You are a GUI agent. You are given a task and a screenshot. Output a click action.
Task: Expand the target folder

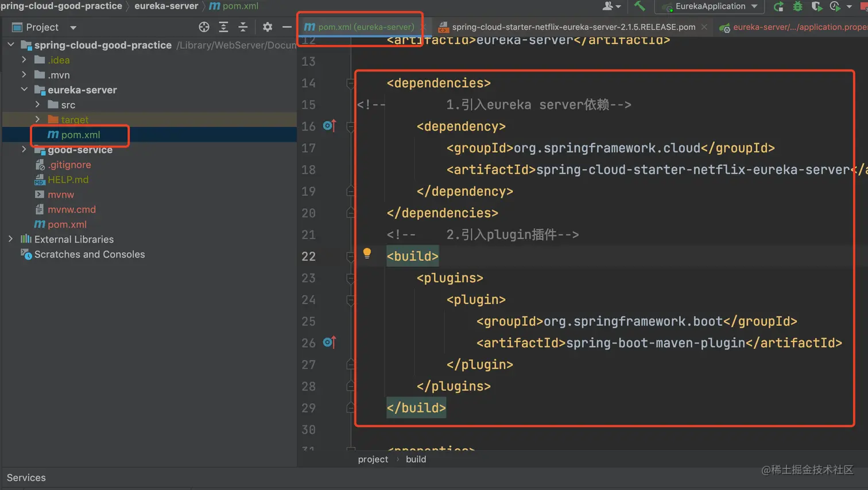click(x=38, y=119)
